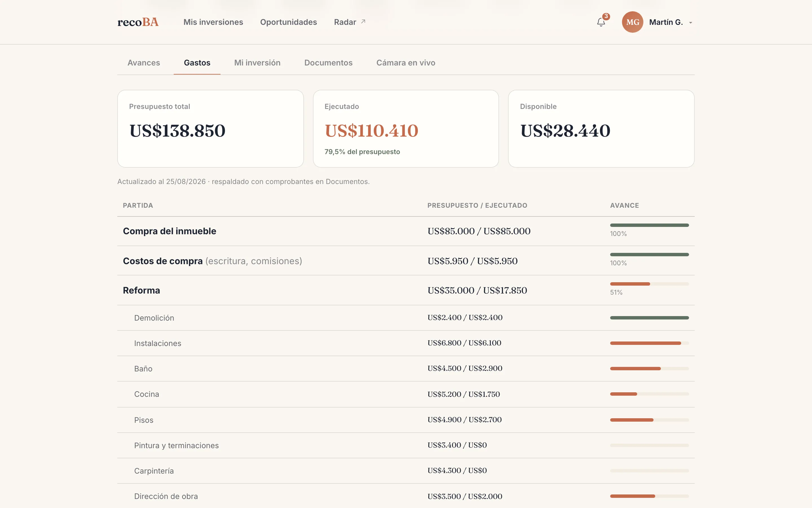Screen dimensions: 812x508
Task: Click the Instalaciones row label
Action: click(158, 343)
